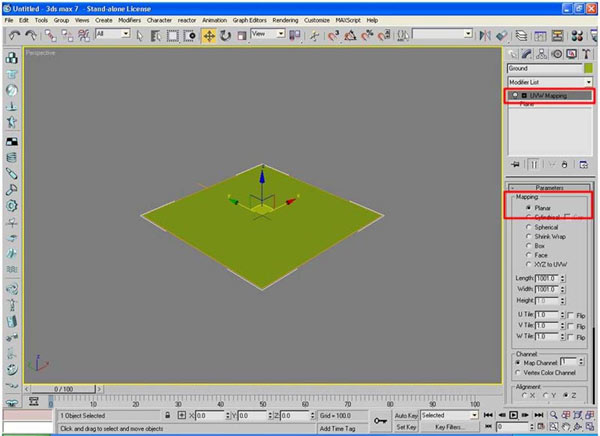Click the Ground object color swatch
The image size is (600, 436).
(x=588, y=68)
